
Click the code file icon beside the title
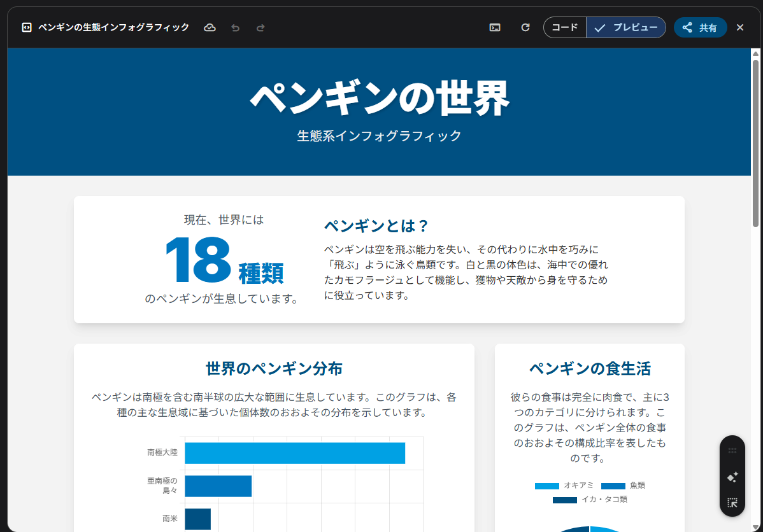click(x=27, y=27)
